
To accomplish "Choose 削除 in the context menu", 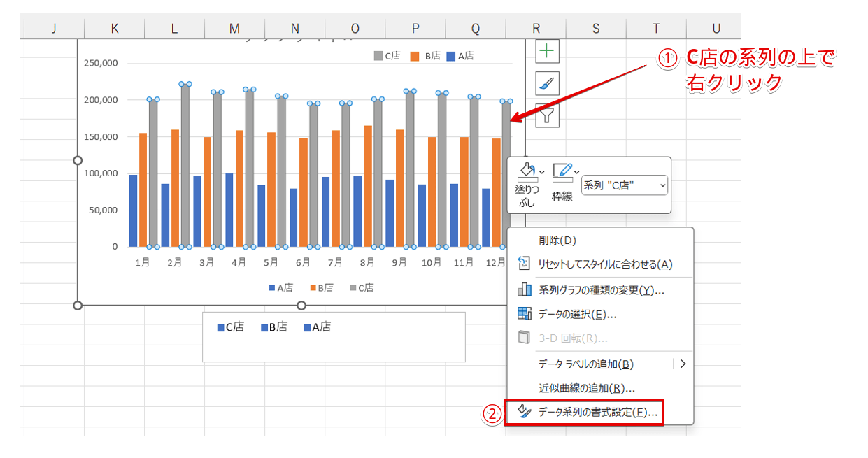I will click(x=557, y=241).
